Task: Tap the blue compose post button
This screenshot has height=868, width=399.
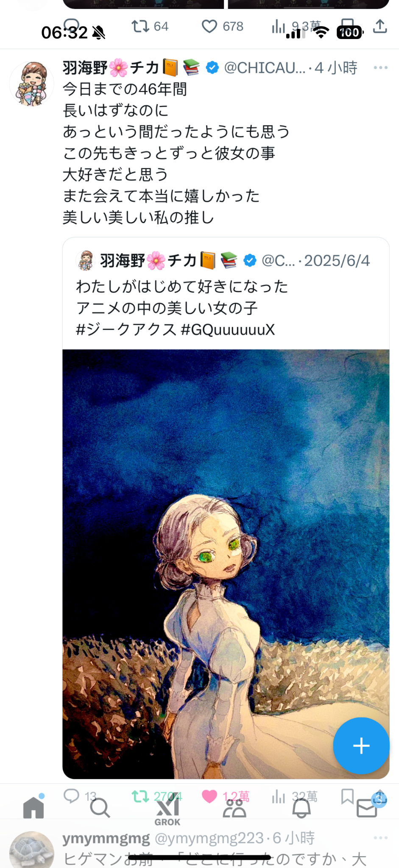Action: pyautogui.click(x=361, y=746)
